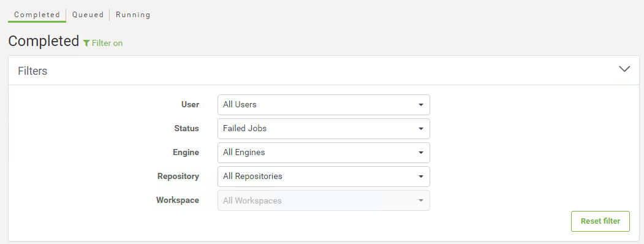The image size is (644, 244).
Task: Click the User dropdown arrow icon
Action: [420, 105]
